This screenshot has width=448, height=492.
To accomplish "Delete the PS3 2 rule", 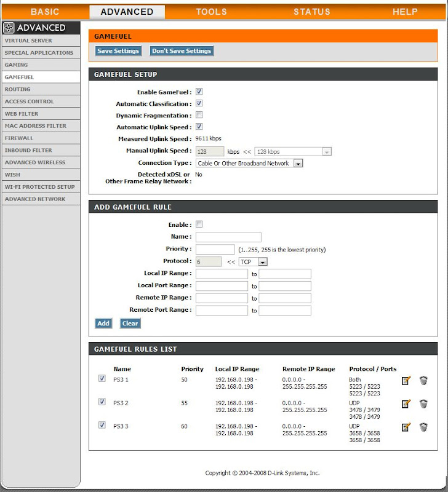I will tap(423, 404).
